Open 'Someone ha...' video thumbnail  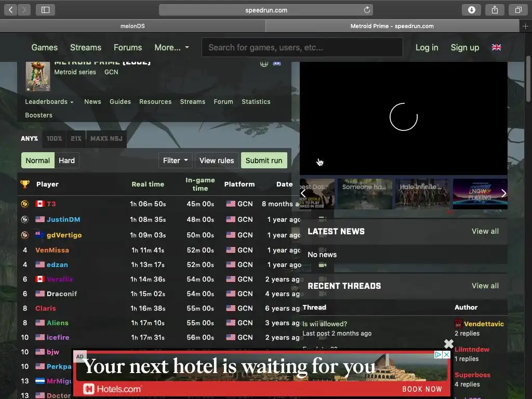click(x=365, y=194)
